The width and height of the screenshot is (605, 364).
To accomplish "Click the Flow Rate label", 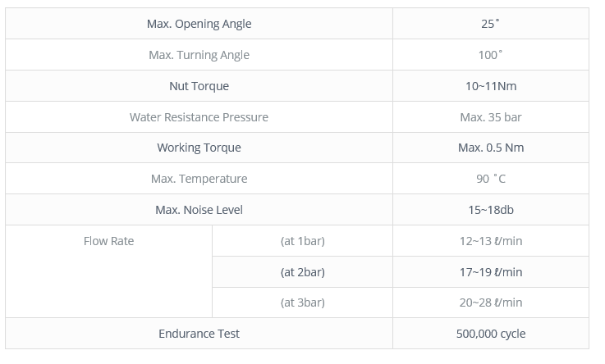I will coord(109,241).
